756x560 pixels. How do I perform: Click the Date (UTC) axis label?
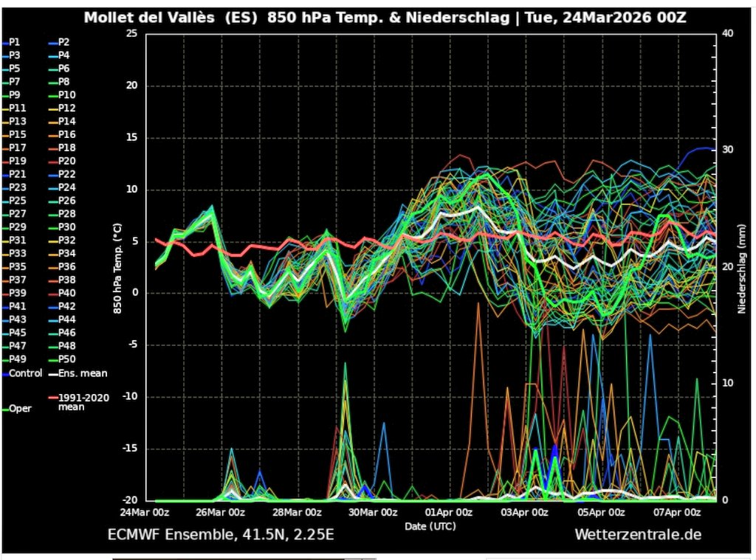(430, 526)
